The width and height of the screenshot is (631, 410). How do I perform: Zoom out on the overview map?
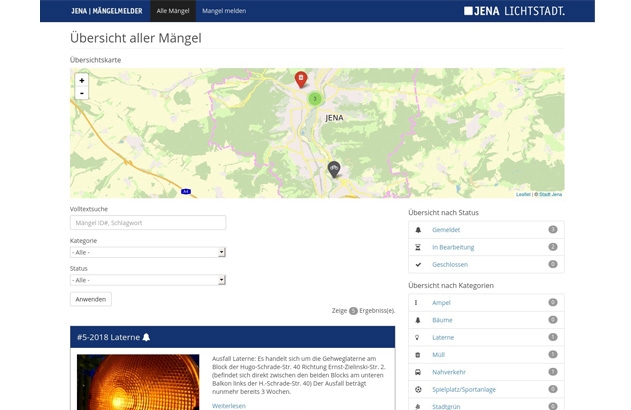pyautogui.click(x=82, y=93)
